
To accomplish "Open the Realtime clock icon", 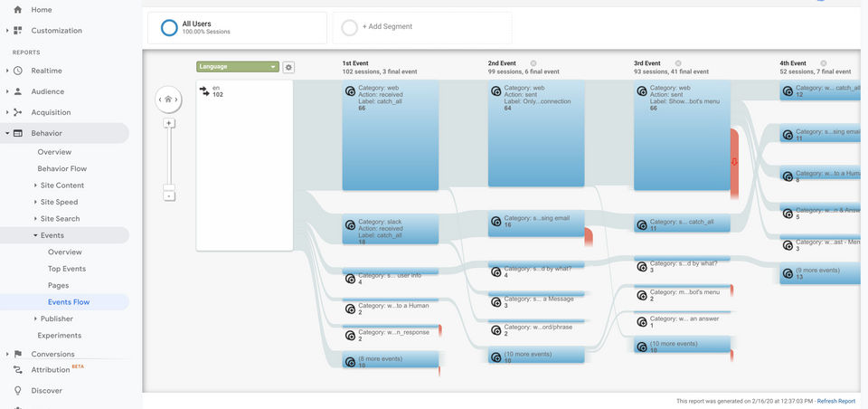I will [17, 70].
